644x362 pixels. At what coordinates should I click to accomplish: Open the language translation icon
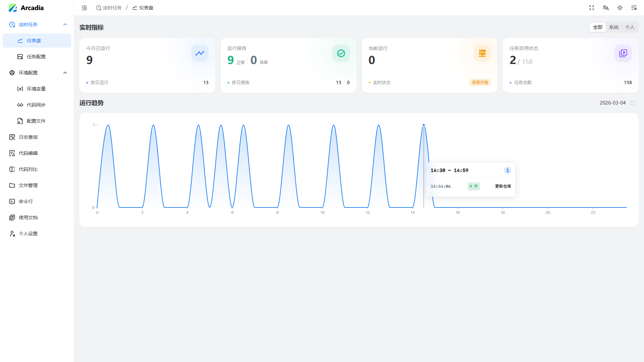pyautogui.click(x=605, y=8)
